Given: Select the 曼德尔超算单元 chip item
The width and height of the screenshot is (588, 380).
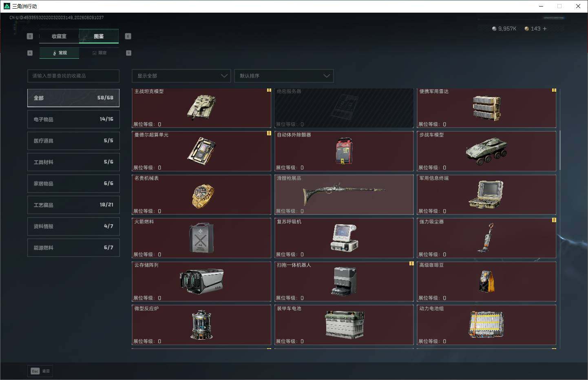Looking at the screenshot, I should point(202,151).
